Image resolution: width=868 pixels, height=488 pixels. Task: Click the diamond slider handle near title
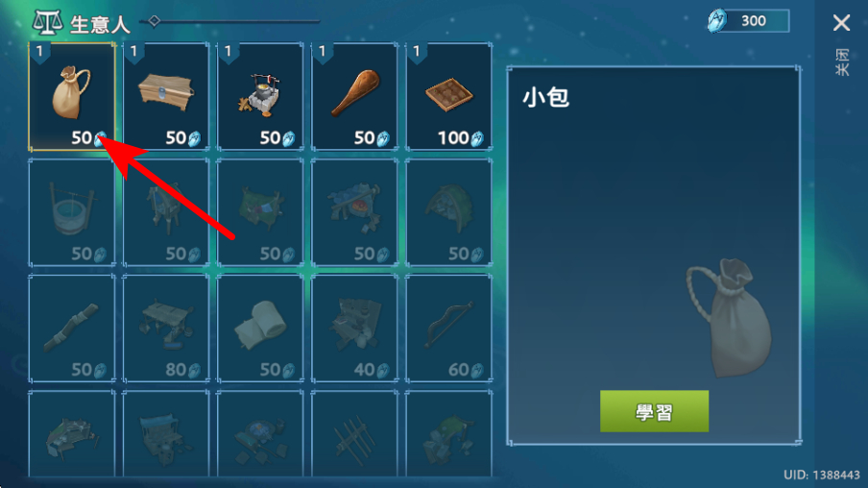point(155,21)
